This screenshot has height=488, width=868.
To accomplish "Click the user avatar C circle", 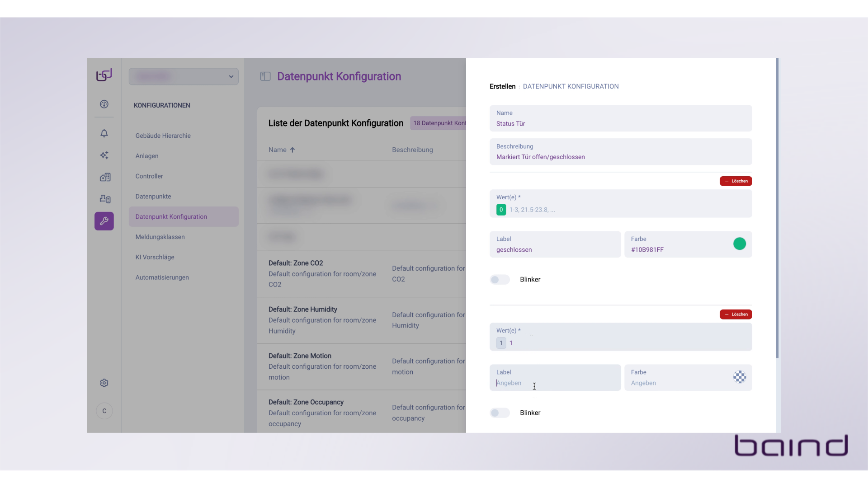I will (x=104, y=411).
